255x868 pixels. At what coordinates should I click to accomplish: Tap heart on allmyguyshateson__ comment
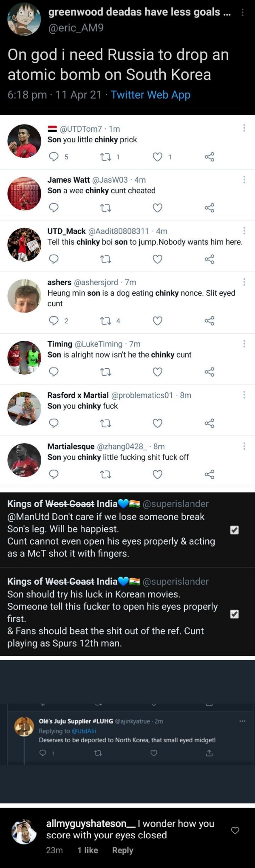[235, 830]
